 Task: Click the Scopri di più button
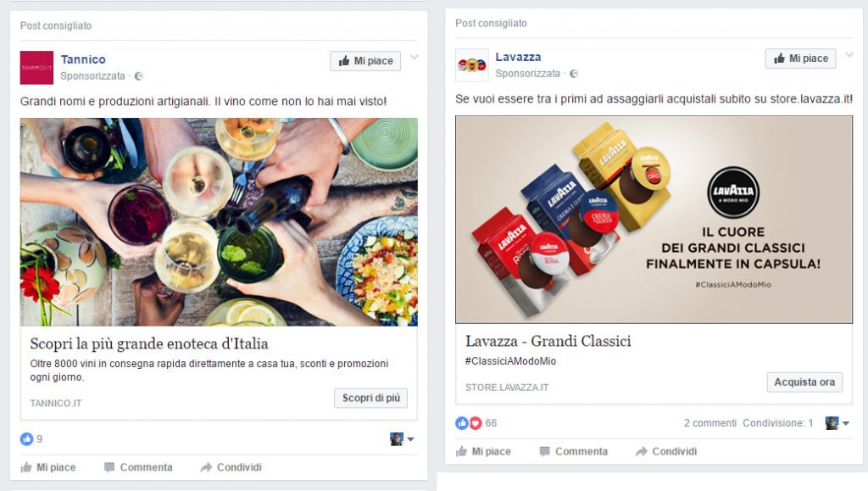(x=371, y=398)
